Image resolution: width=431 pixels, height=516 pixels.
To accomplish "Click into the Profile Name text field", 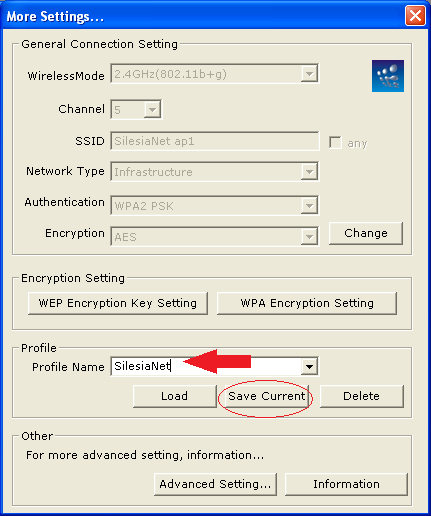I will pyautogui.click(x=206, y=367).
